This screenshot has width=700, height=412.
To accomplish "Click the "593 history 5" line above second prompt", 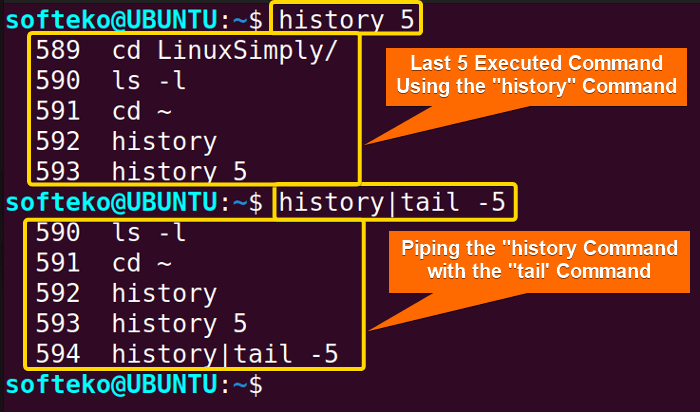I will [x=141, y=171].
